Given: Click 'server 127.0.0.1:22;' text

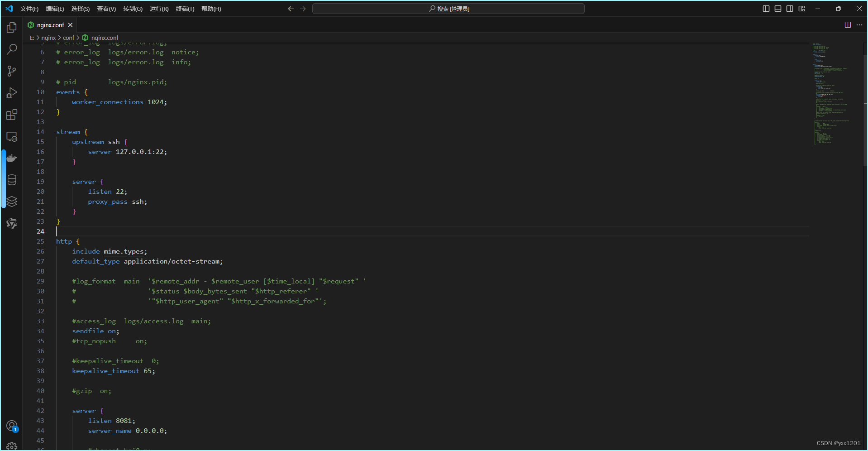Looking at the screenshot, I should tap(128, 152).
